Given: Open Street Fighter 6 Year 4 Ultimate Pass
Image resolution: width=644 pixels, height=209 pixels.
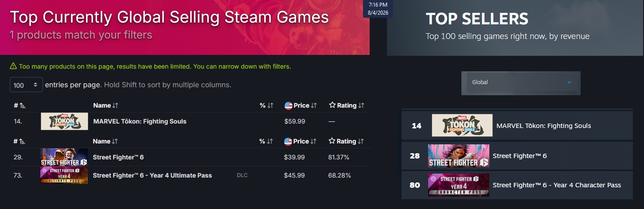Looking at the screenshot, I should pyautogui.click(x=152, y=175).
